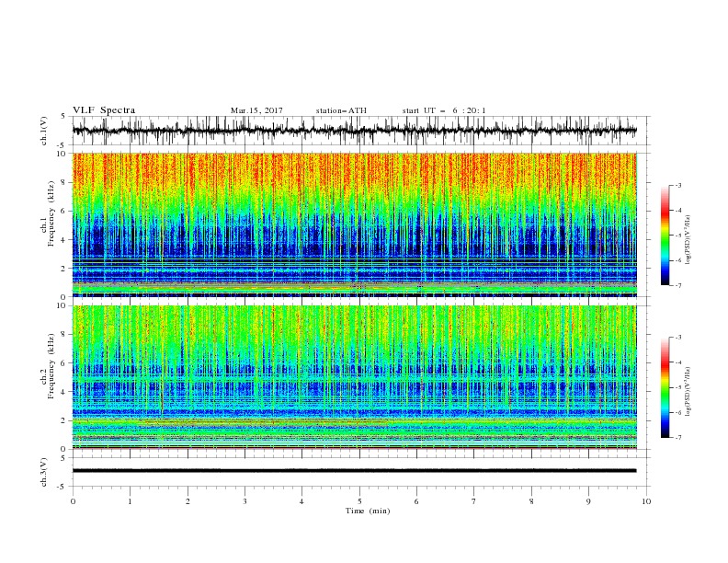The image size is (728, 563).
Task: Click the "station=ATH" label
Action: tap(341, 110)
